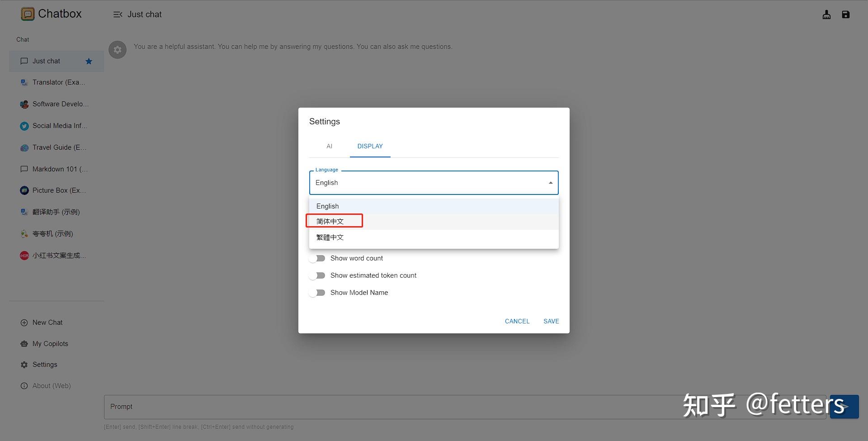
Task: Turn on Show Model Name switch
Action: pos(317,293)
